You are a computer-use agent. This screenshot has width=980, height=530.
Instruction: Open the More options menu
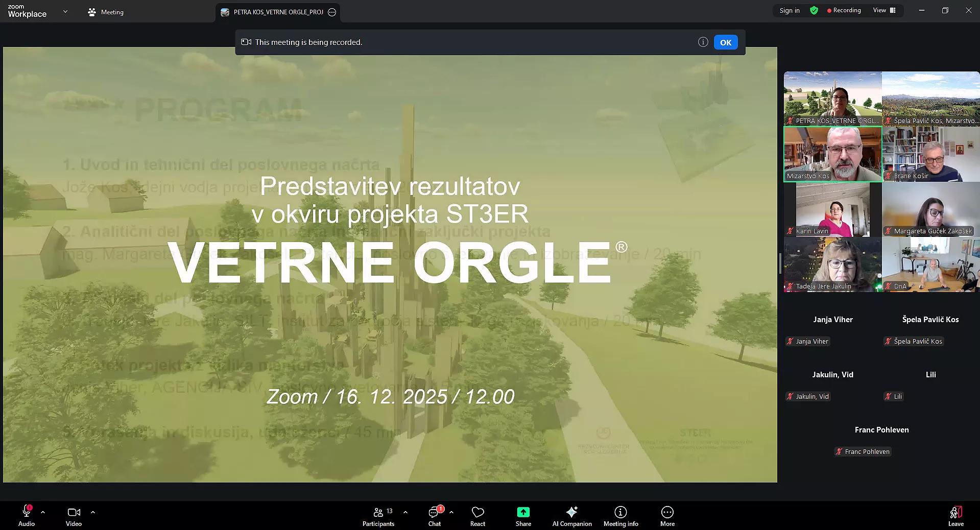click(667, 515)
